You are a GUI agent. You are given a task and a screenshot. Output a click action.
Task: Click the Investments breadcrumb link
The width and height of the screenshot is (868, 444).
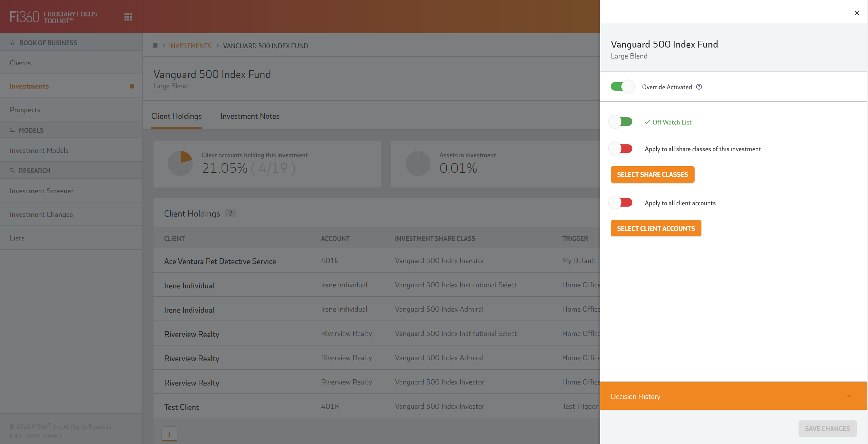pyautogui.click(x=190, y=46)
